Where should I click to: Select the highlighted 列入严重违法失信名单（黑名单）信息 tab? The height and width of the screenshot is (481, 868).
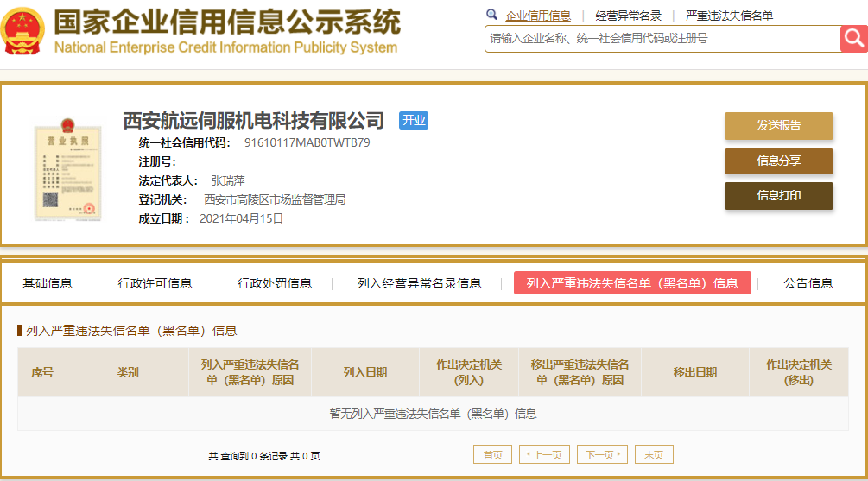pyautogui.click(x=632, y=283)
